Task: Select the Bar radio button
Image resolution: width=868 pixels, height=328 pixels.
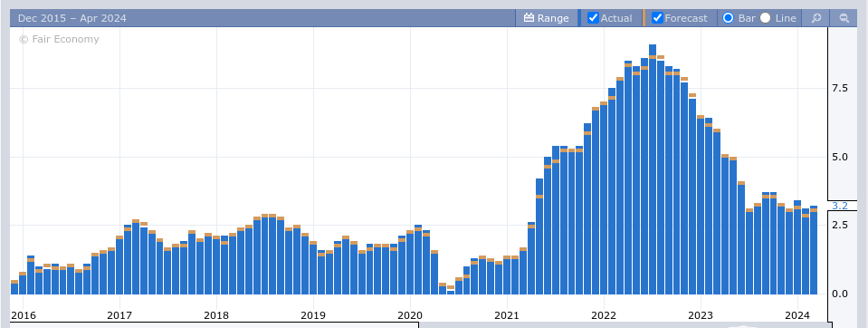Action: pos(728,18)
